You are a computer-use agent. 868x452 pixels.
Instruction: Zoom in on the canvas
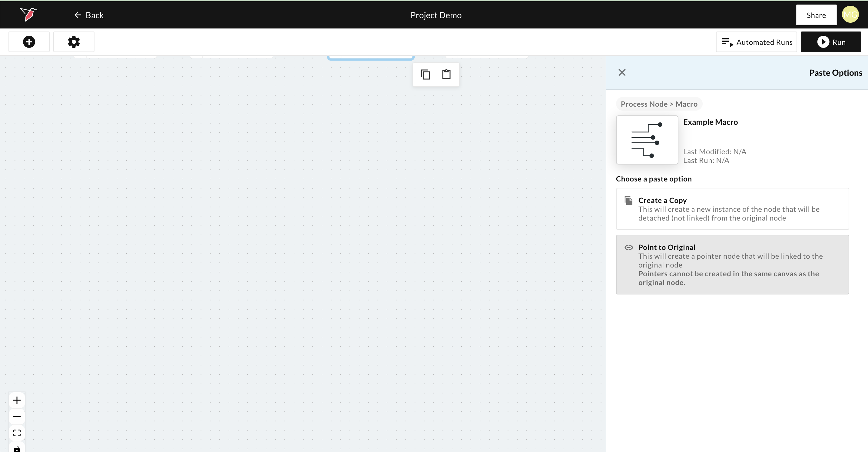click(x=17, y=400)
